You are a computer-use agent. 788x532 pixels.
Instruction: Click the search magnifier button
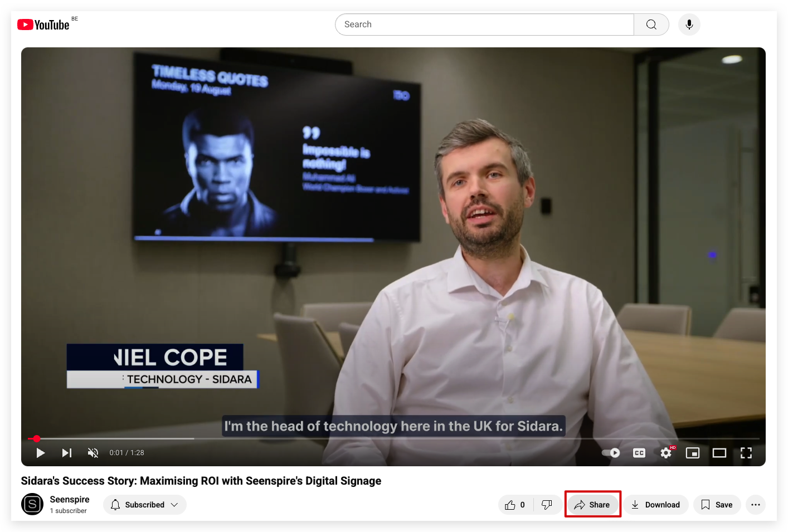pyautogui.click(x=651, y=25)
